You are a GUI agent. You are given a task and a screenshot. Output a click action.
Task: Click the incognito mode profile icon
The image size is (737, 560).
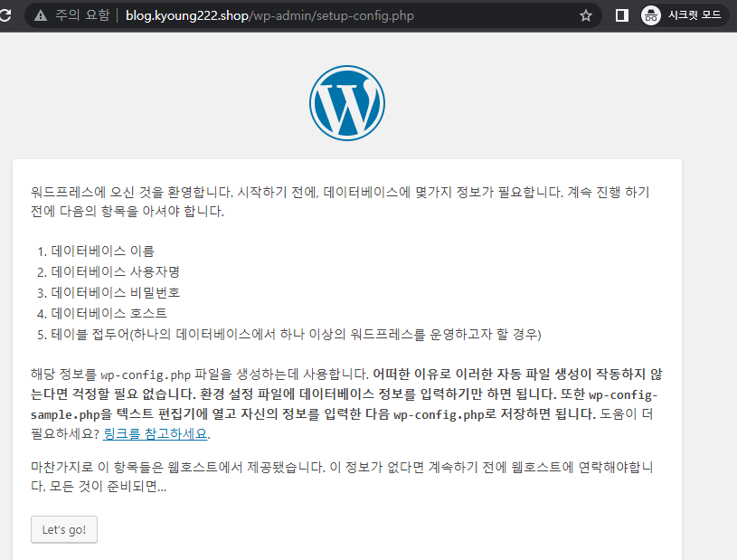pos(651,15)
